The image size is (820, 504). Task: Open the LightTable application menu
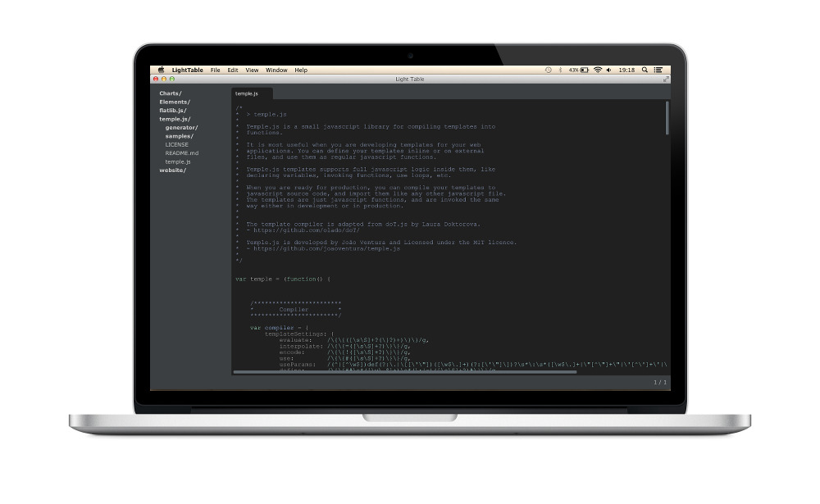187,70
